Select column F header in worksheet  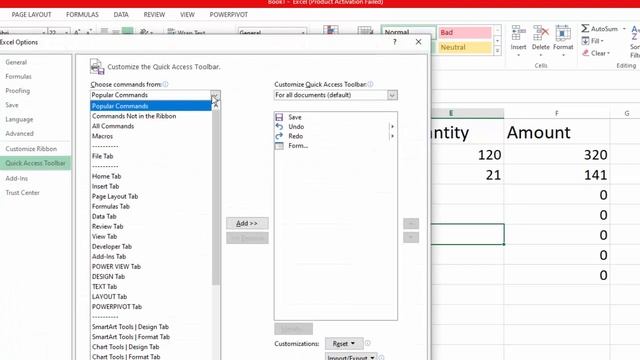[557, 113]
